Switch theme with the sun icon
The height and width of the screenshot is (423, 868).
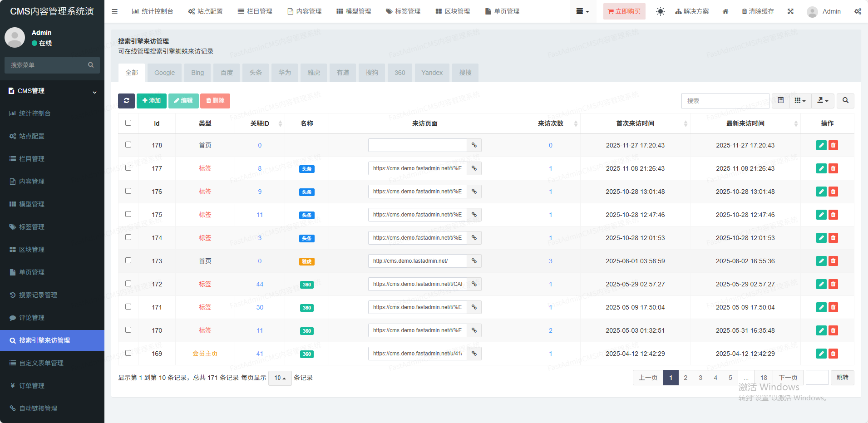660,11
